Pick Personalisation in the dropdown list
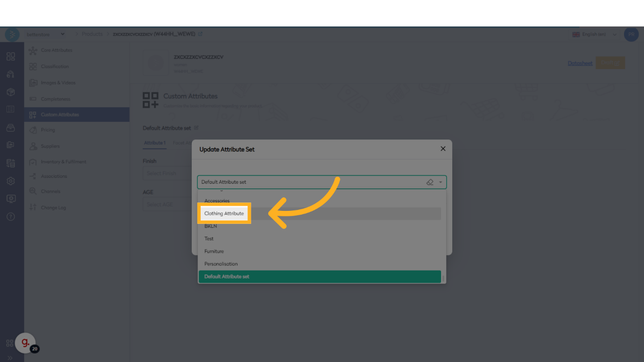 click(x=221, y=264)
